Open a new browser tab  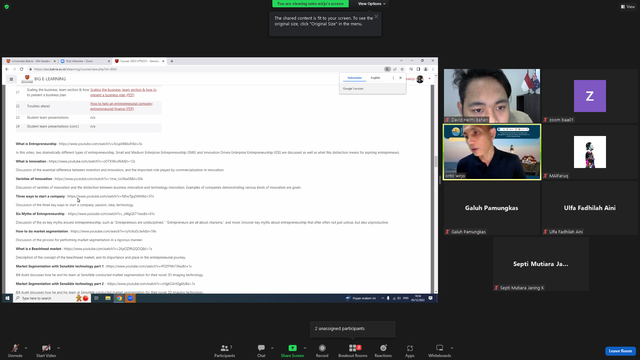[171, 61]
